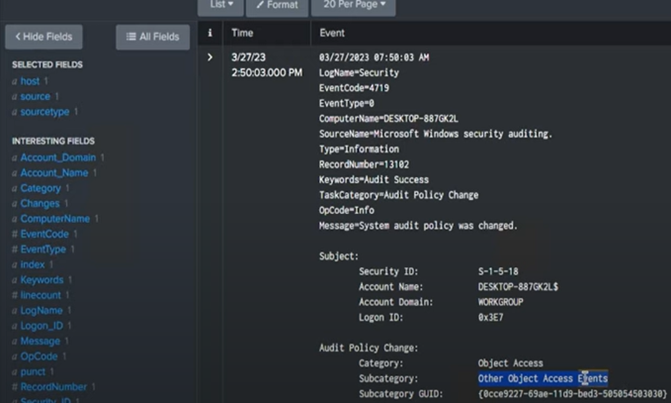Open the RecordNumber field

(x=53, y=387)
